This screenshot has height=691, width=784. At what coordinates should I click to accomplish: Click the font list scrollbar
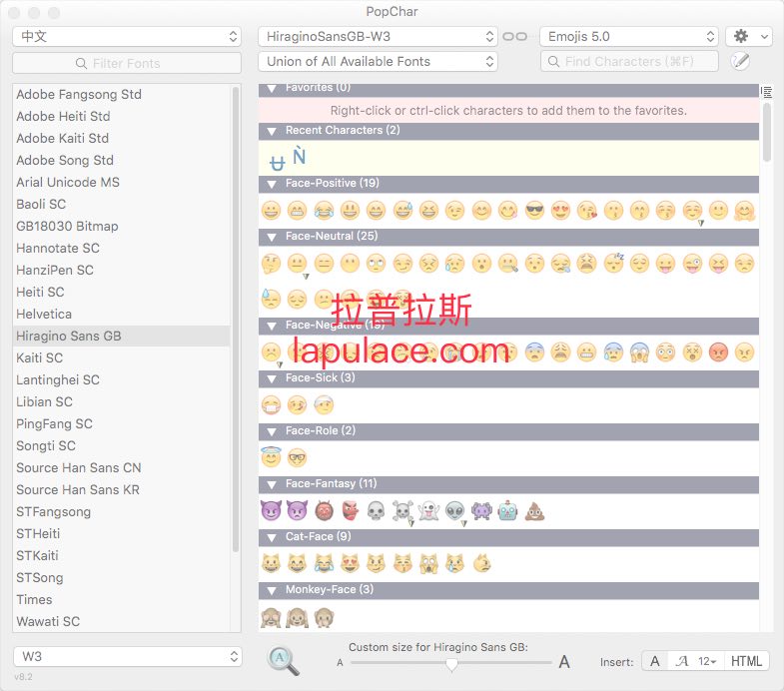(x=236, y=320)
